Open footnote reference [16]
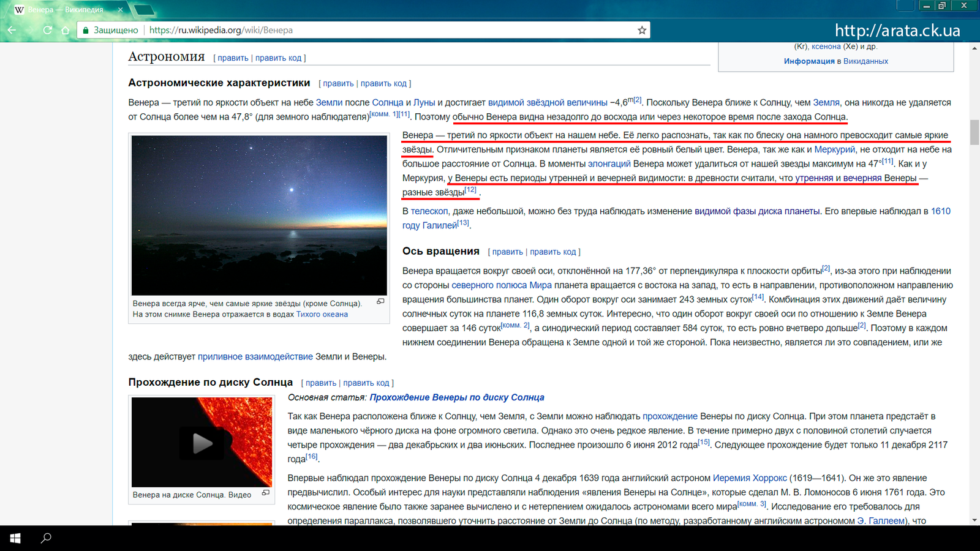 [311, 456]
